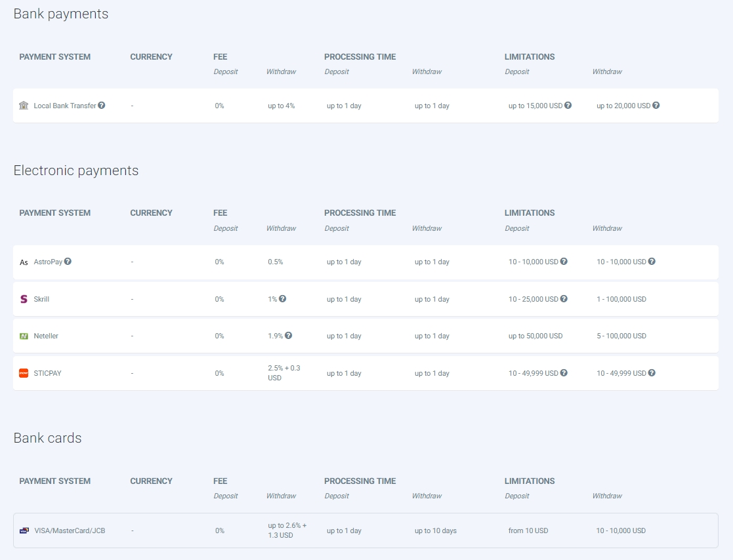
Task: Click help icon on STICPAY's withdraw limitation
Action: [x=651, y=372]
